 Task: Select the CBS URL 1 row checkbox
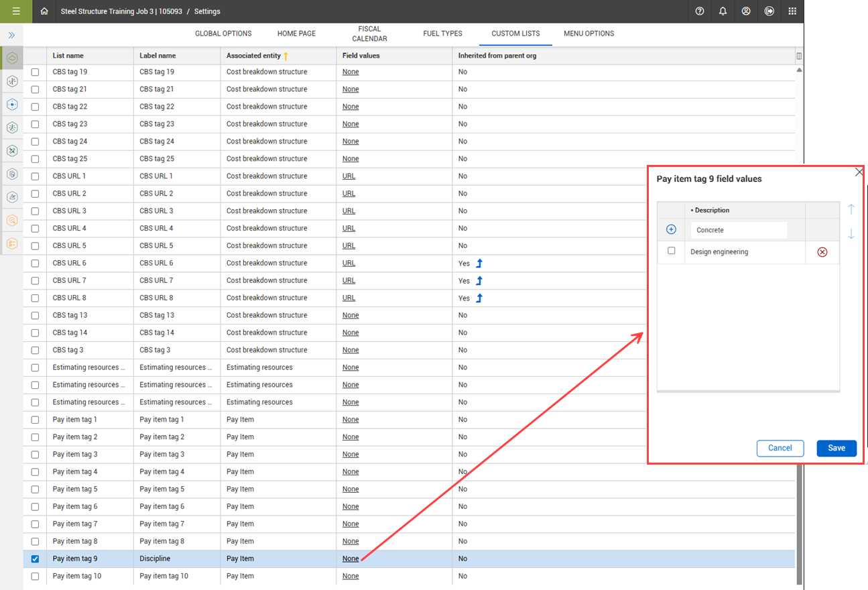point(35,176)
